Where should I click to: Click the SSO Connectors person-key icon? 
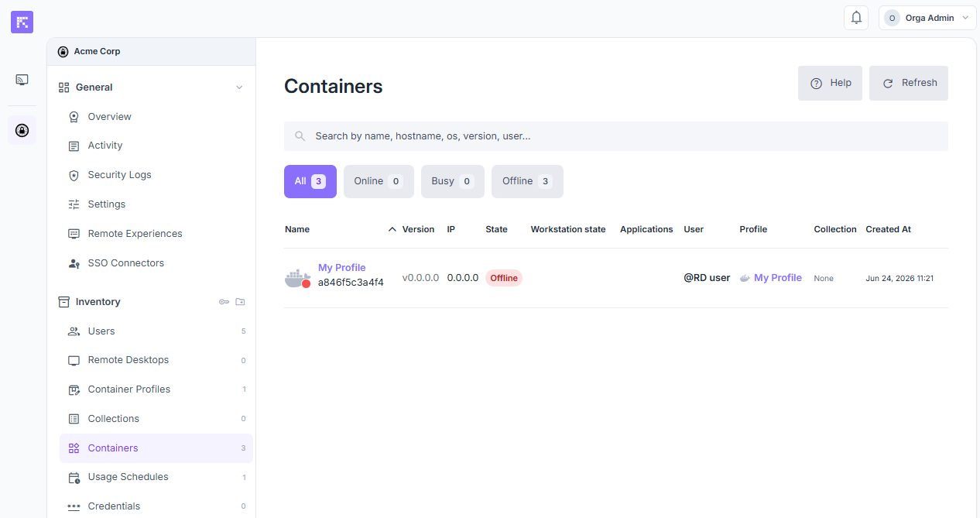(74, 263)
